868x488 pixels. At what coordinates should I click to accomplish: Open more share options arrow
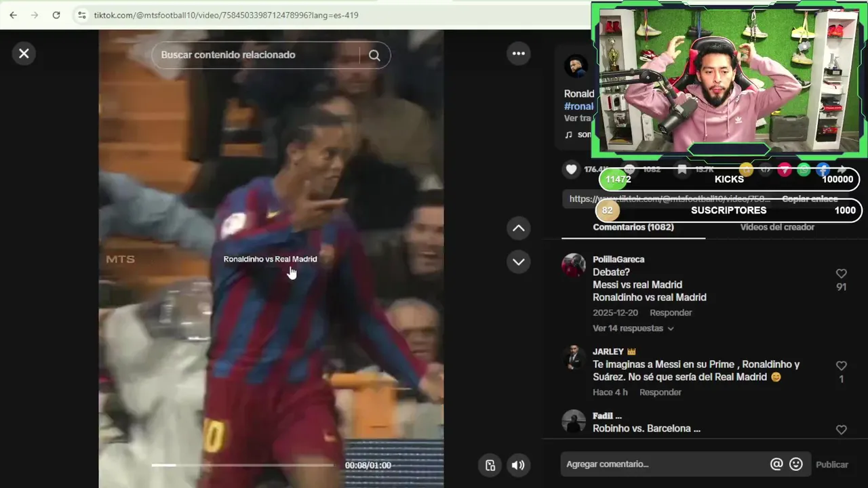(842, 169)
